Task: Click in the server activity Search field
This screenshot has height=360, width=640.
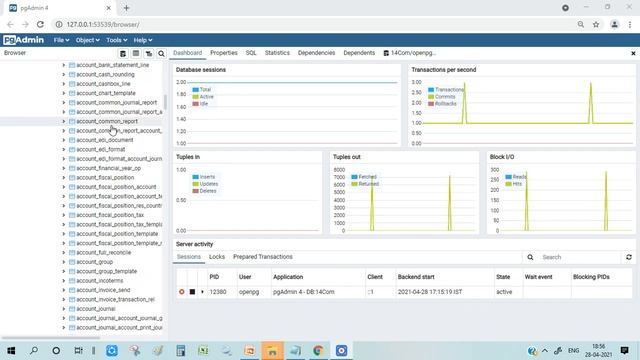Action: tap(580, 257)
